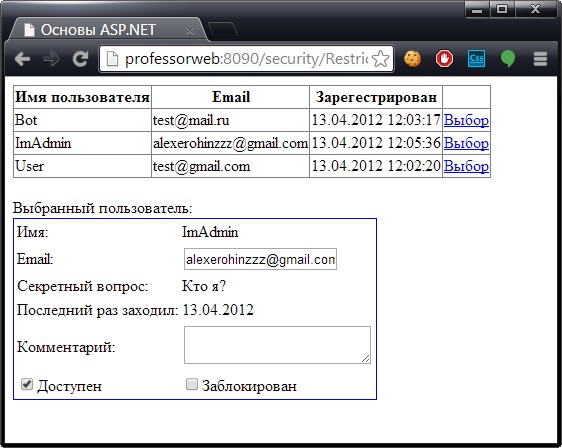Click the alexerohinzzz@gmail.com table cell
Screen dimensions: 562x448
pyautogui.click(x=230, y=143)
